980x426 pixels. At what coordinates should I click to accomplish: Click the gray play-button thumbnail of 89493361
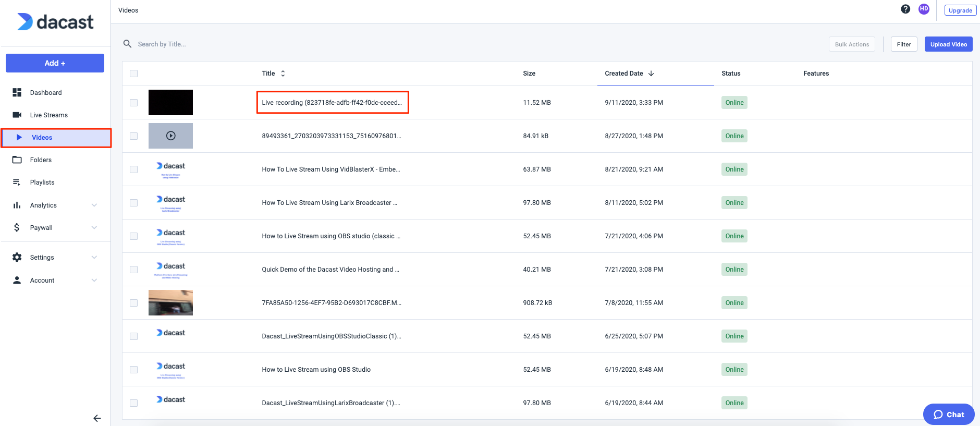(170, 136)
